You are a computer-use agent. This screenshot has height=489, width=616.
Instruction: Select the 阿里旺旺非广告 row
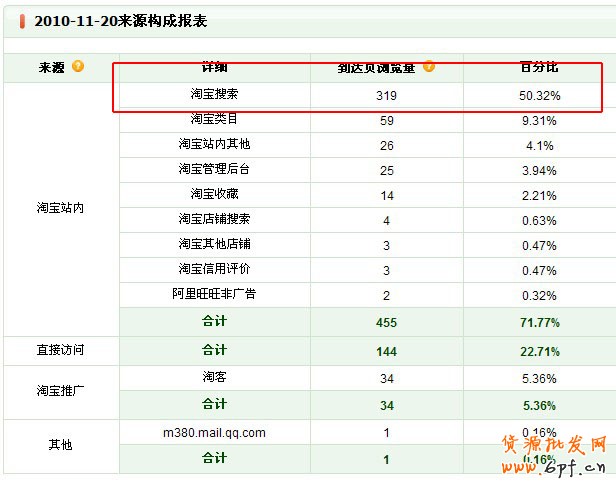click(214, 295)
